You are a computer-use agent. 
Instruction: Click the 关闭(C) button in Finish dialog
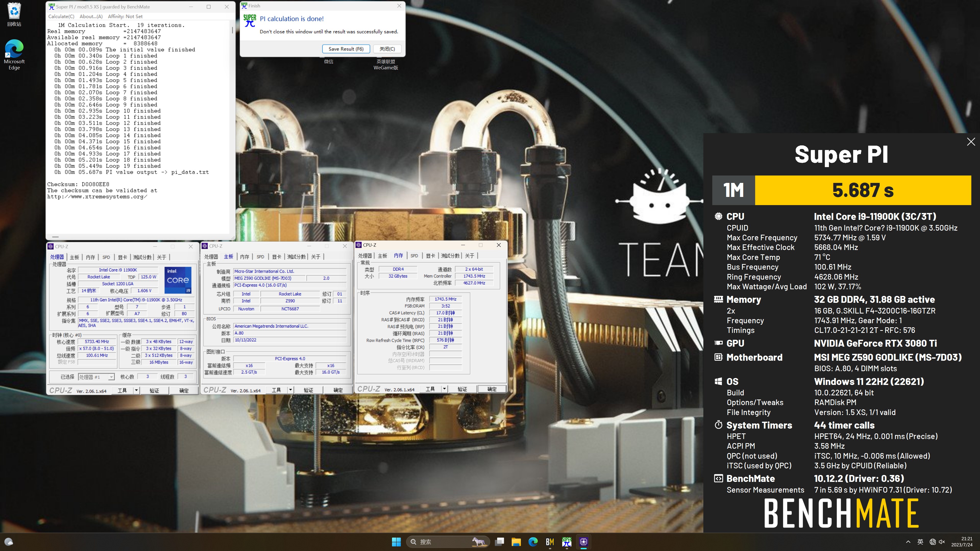point(387,49)
